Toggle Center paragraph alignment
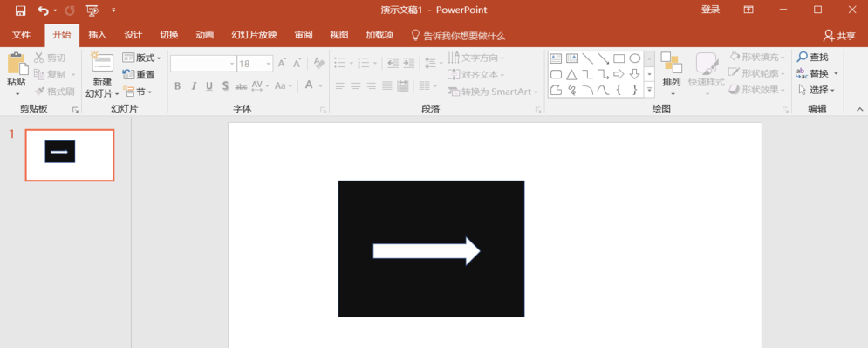The height and width of the screenshot is (348, 868). (356, 85)
